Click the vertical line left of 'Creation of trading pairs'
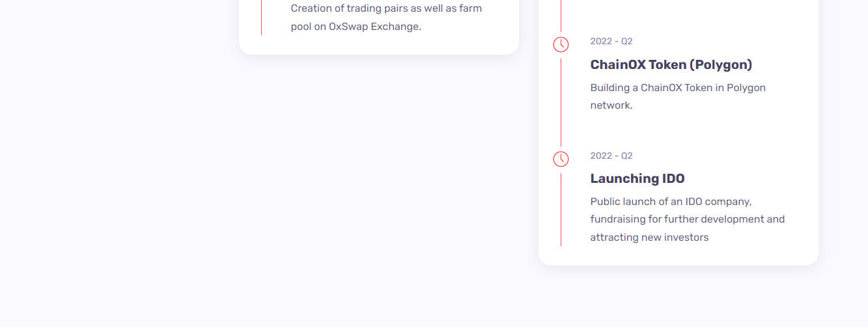Screen dimensions: 868x328 click(x=261, y=18)
